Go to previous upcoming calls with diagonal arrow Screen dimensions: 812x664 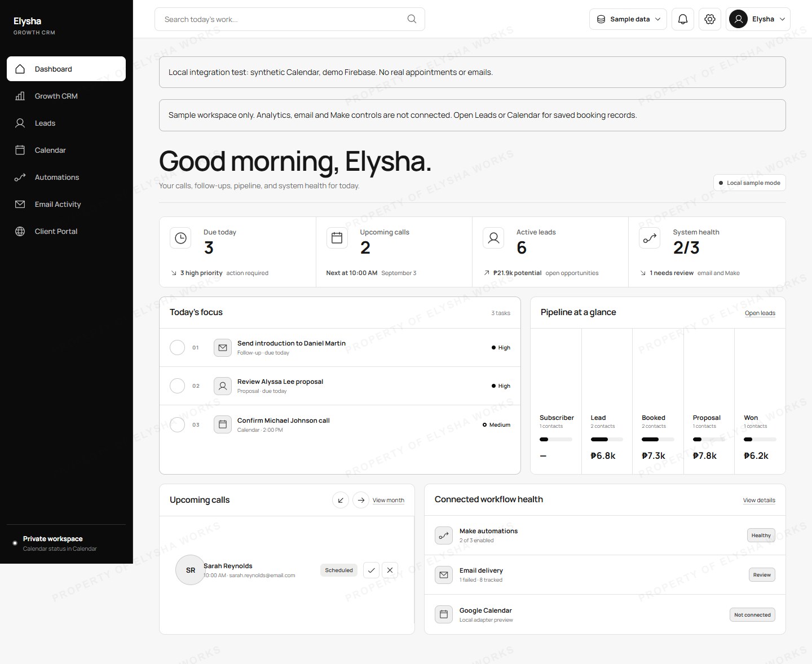[341, 500]
